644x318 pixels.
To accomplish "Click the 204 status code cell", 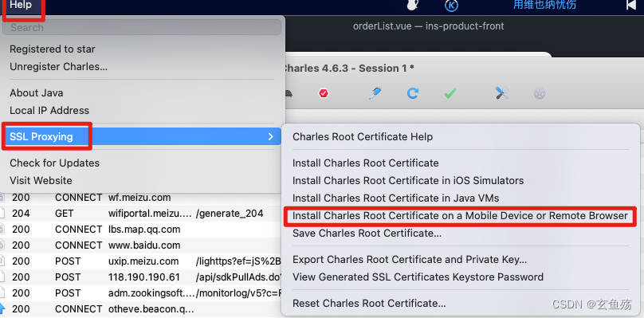I will click(x=21, y=214).
